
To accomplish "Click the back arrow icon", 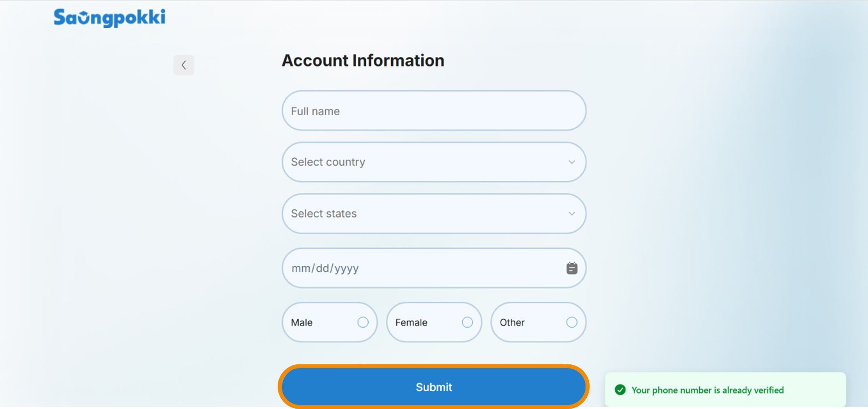I will (x=184, y=65).
